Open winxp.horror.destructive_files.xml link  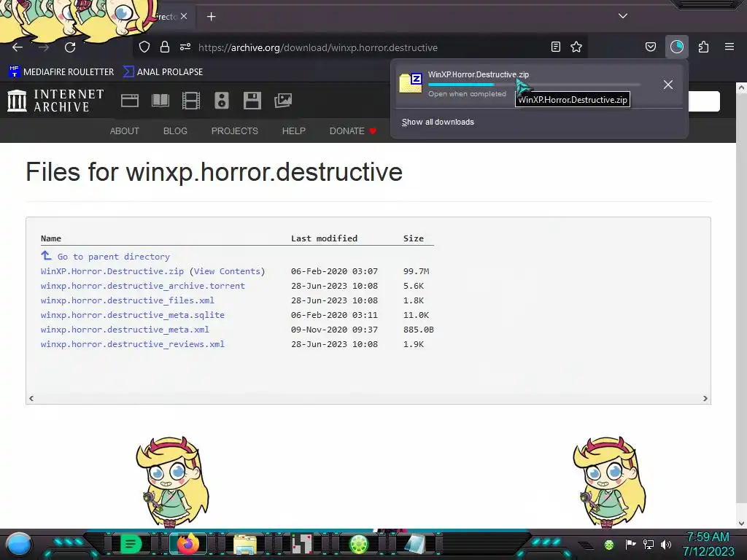[128, 300]
